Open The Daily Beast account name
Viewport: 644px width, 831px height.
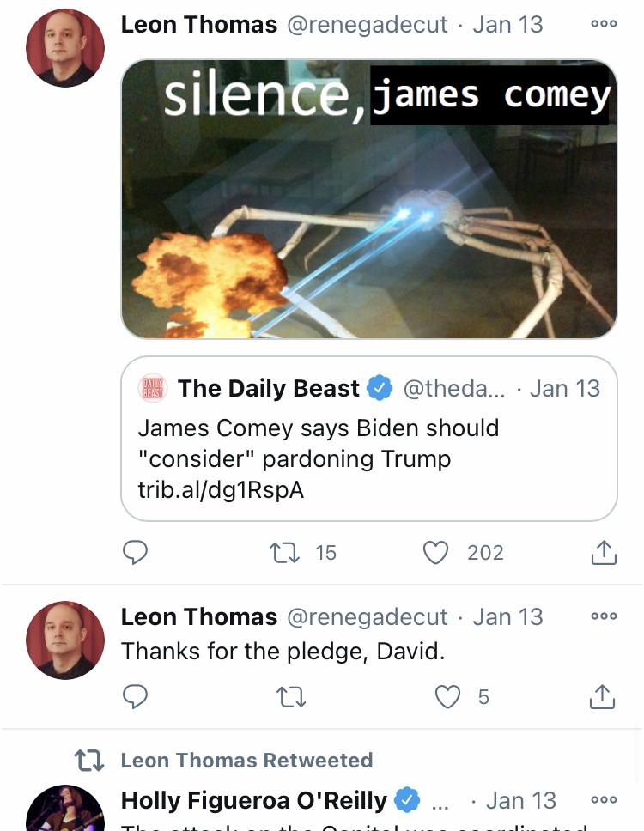point(268,389)
